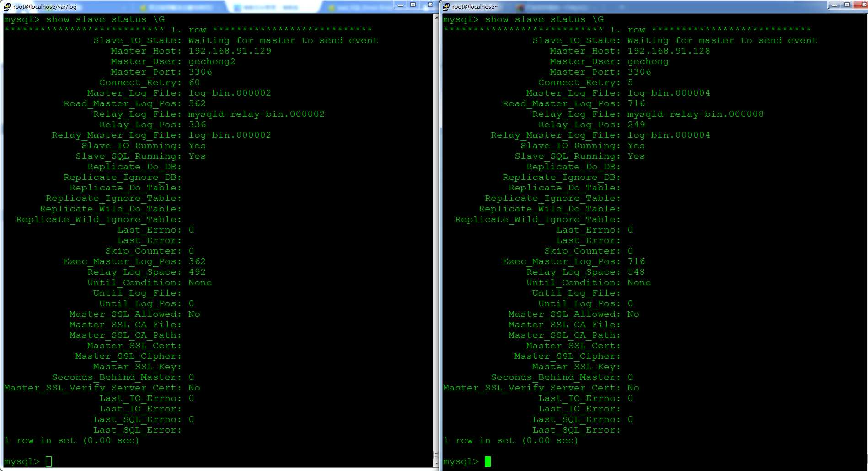Minimize the root@localhost:~ window
Image resolution: width=868 pixels, height=471 pixels.
834,5
